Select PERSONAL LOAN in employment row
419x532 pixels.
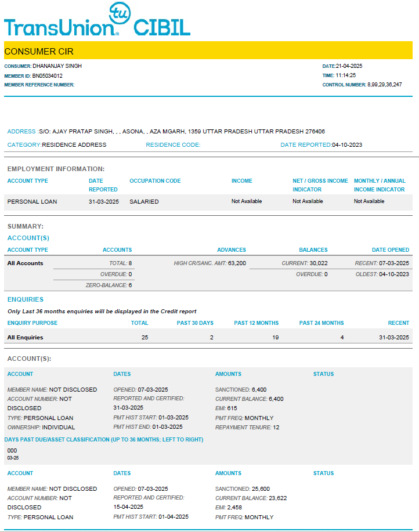click(32, 201)
